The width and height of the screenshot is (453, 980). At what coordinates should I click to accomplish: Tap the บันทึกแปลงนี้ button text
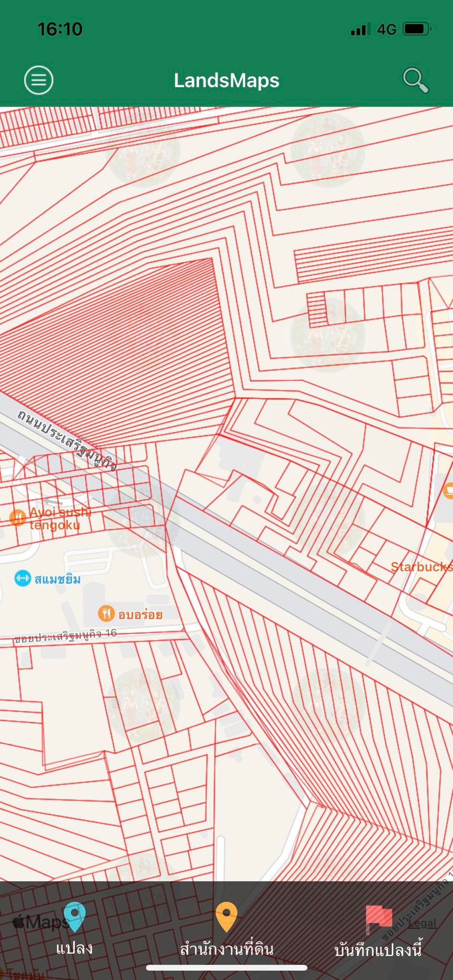pyautogui.click(x=378, y=949)
